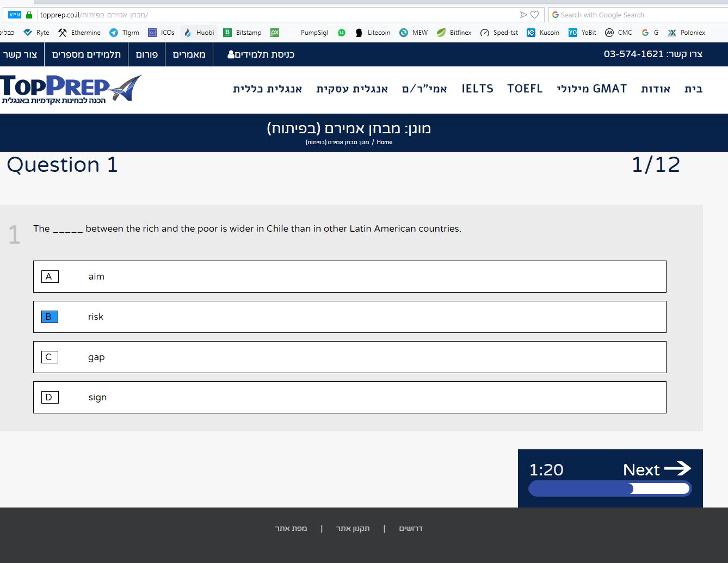
Task: Open the Bitstamp bookmark
Action: [242, 33]
